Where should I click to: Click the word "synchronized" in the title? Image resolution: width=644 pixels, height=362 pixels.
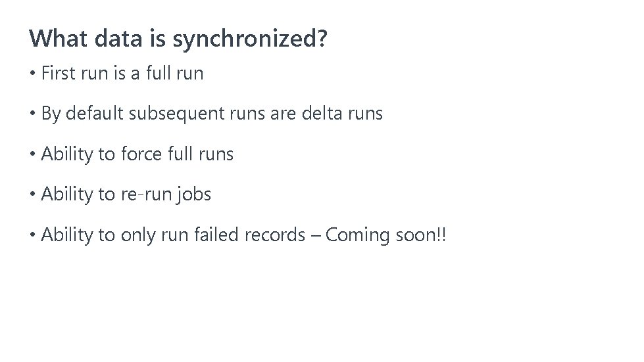(243, 39)
